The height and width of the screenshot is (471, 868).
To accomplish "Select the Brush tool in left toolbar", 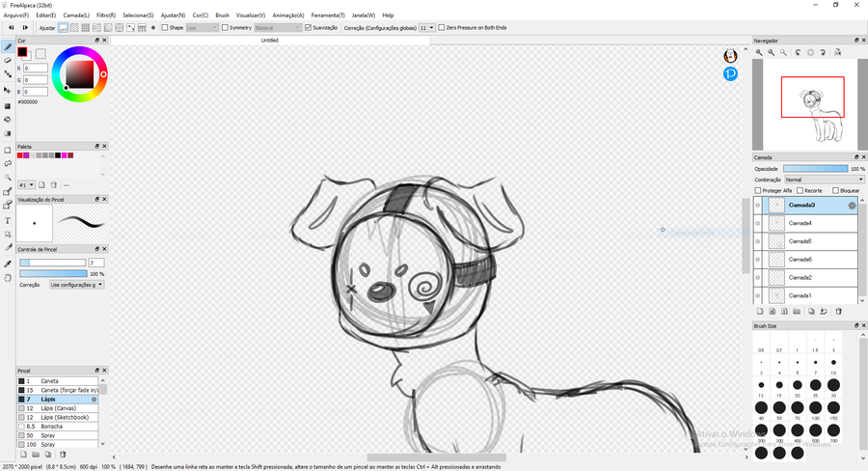I will coord(7,47).
